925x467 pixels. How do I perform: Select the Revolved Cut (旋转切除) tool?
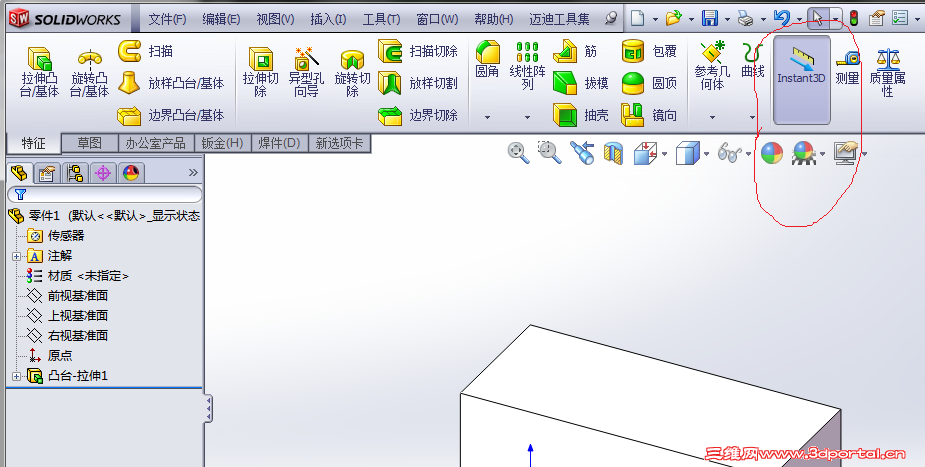352,72
